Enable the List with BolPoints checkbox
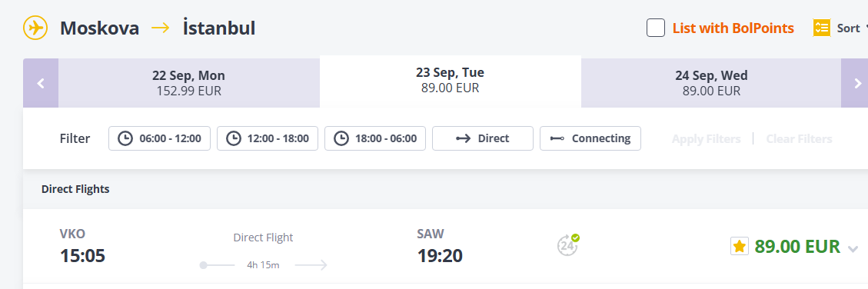Viewport: 868px width, 289px height. [656, 28]
